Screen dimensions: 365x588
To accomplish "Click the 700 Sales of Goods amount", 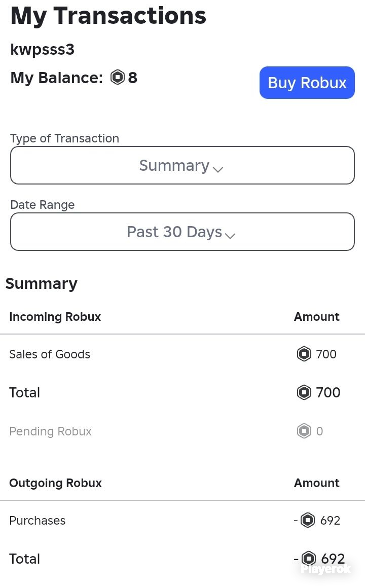I will pos(326,354).
